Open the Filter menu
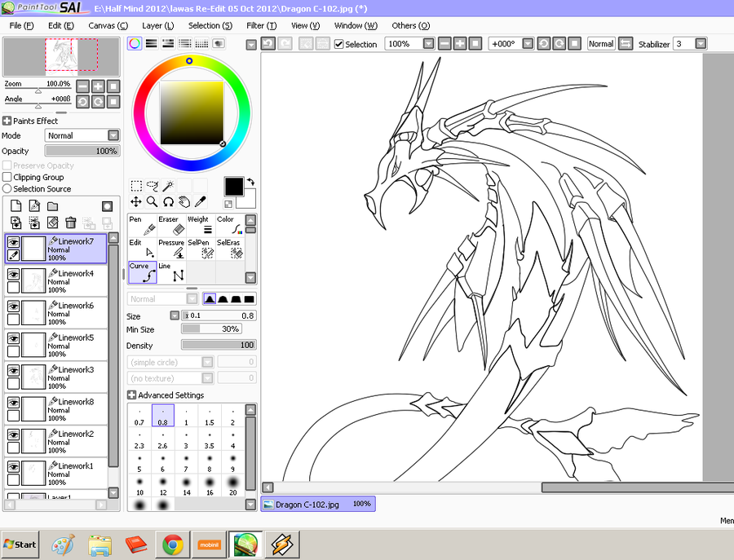This screenshot has width=734, height=560. [x=261, y=25]
